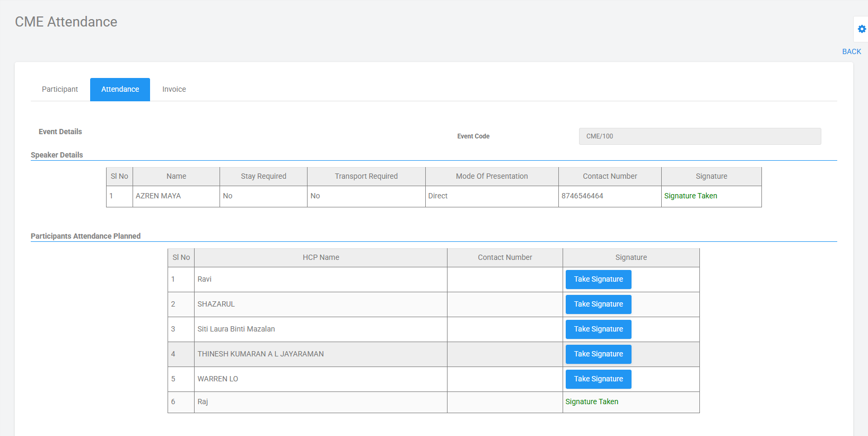Select participant name SHAZARUL
868x436 pixels.
pos(216,304)
